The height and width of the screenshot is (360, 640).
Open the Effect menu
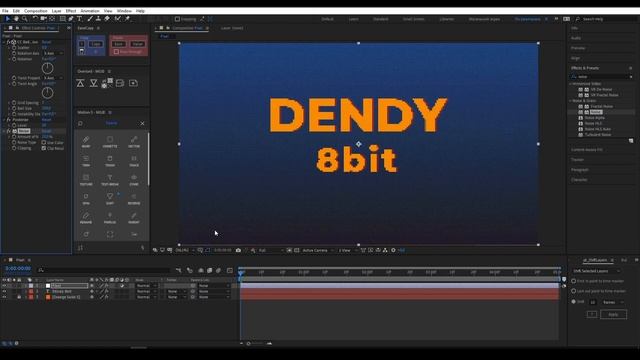(x=71, y=11)
